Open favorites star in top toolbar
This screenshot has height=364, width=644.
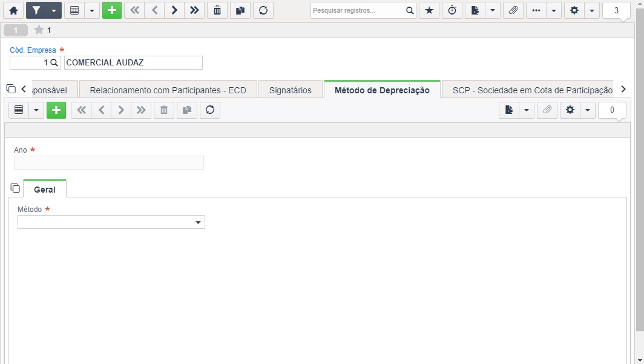429,11
